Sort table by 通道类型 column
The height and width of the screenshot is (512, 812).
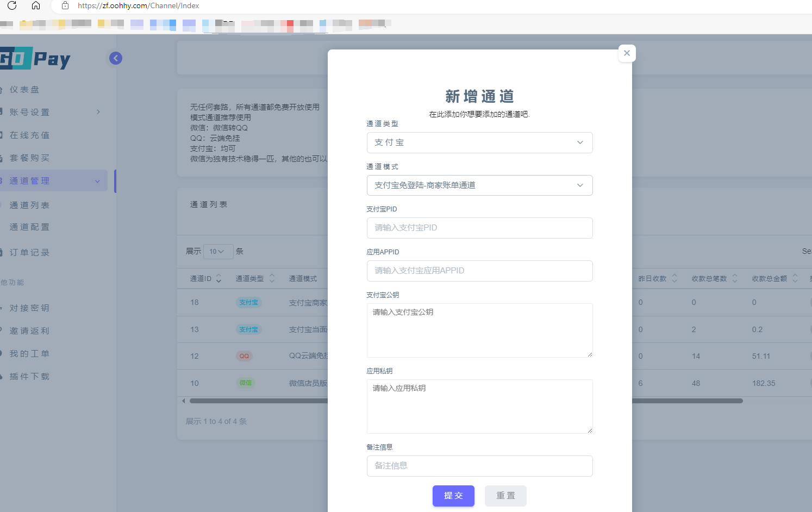pos(255,278)
